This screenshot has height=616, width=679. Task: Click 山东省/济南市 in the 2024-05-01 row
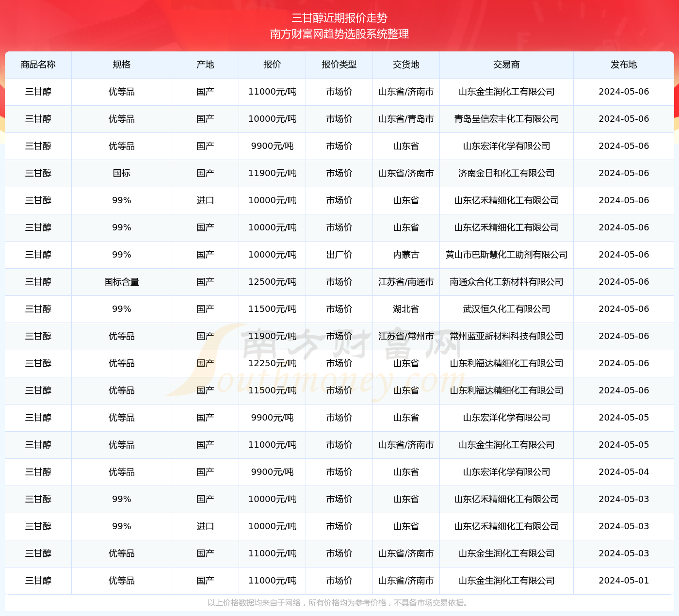click(x=406, y=581)
